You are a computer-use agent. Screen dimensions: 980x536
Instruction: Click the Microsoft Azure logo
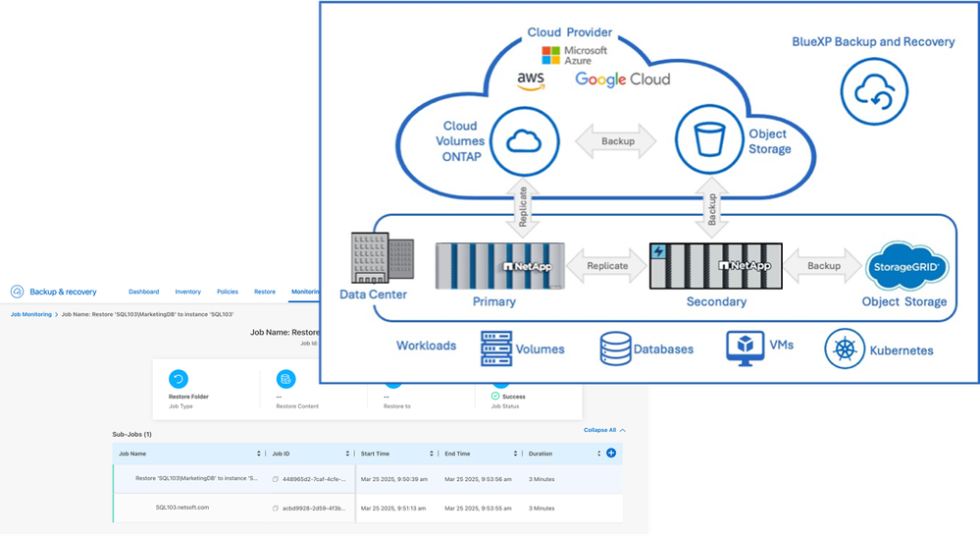click(x=575, y=55)
